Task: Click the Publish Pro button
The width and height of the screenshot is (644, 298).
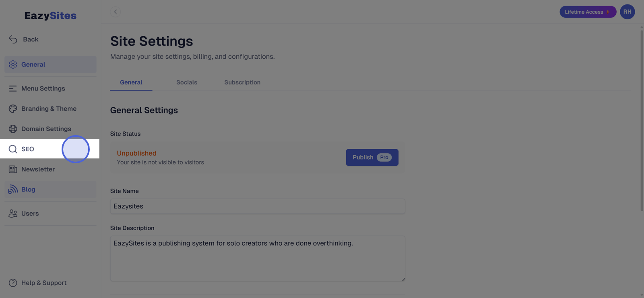Action: pos(372,157)
